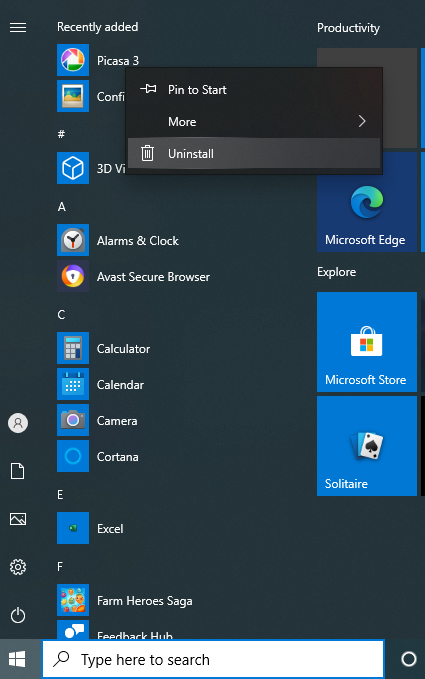Image resolution: width=425 pixels, height=679 pixels.
Task: Open the user account icon
Action: (18, 423)
